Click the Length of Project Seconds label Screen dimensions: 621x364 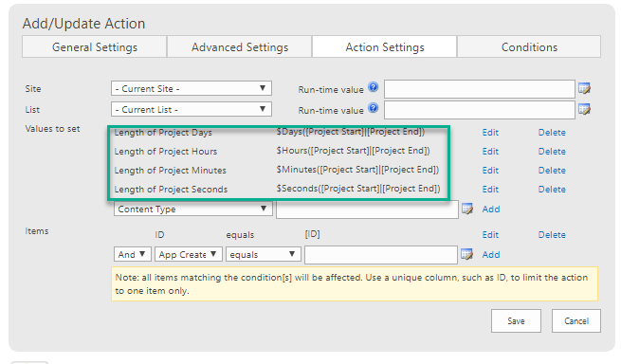[171, 190]
